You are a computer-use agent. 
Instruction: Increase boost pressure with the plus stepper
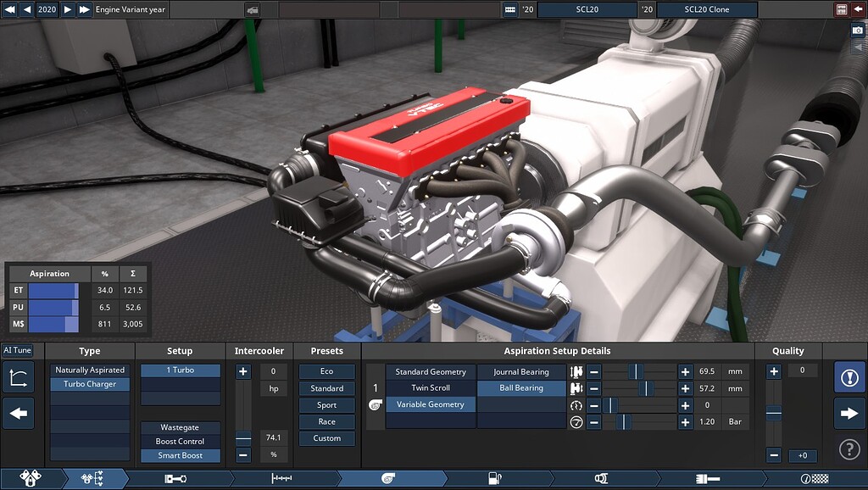(686, 422)
